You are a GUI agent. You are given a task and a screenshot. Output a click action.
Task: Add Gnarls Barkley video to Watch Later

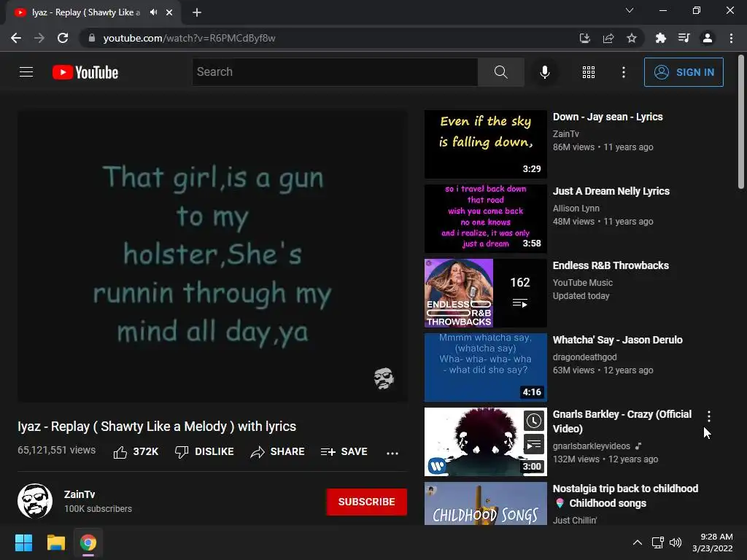[x=533, y=421]
